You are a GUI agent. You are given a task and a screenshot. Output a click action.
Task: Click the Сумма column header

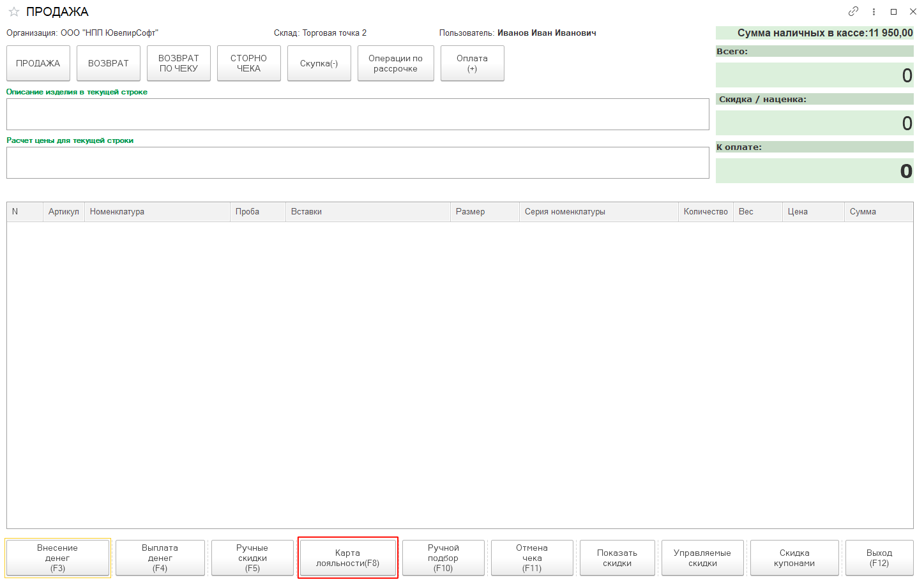tap(879, 212)
